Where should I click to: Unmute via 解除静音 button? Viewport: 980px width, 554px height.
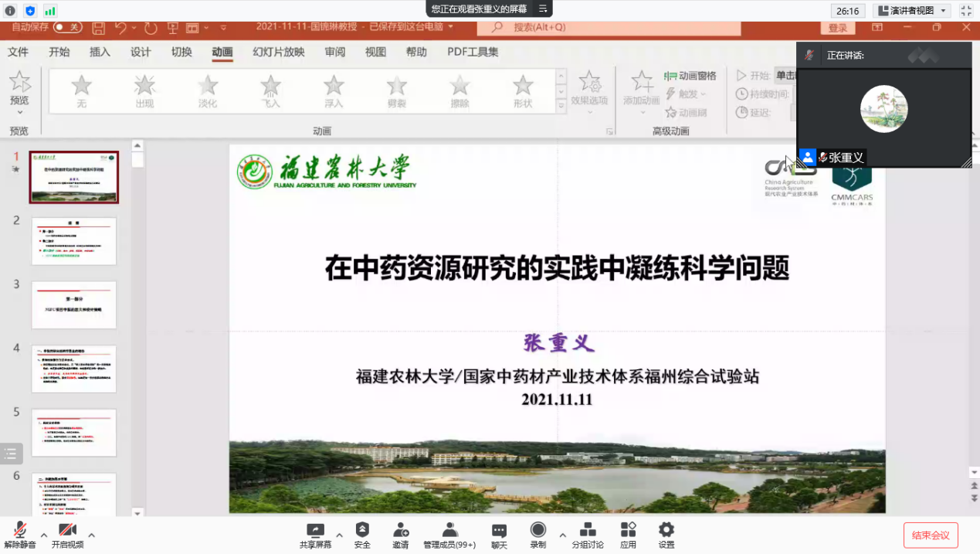[21, 533]
